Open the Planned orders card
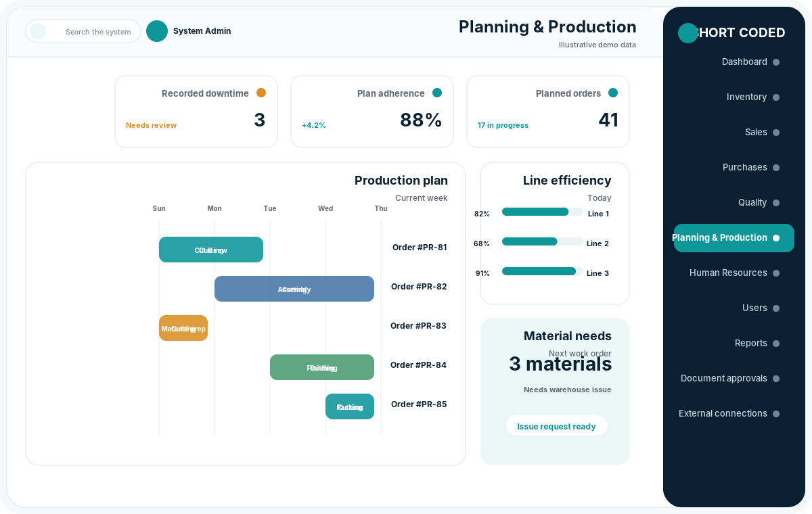The width and height of the screenshot is (812, 514). pos(548,112)
